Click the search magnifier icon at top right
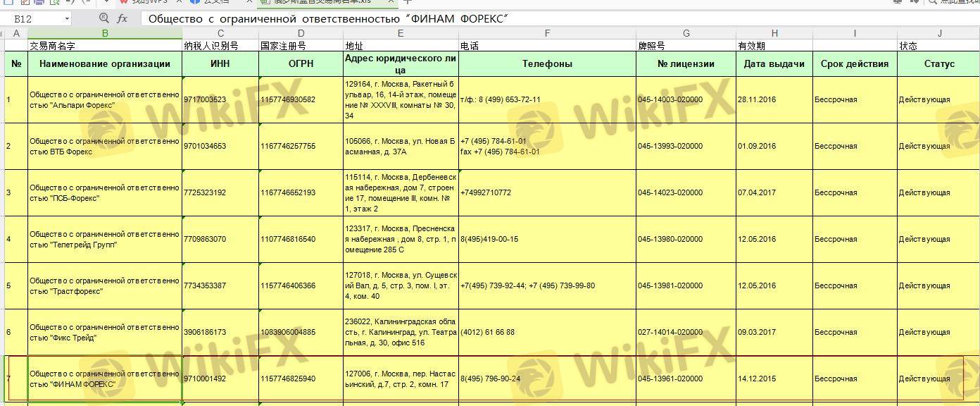Image resolution: width=980 pixels, height=406 pixels. click(x=932, y=2)
